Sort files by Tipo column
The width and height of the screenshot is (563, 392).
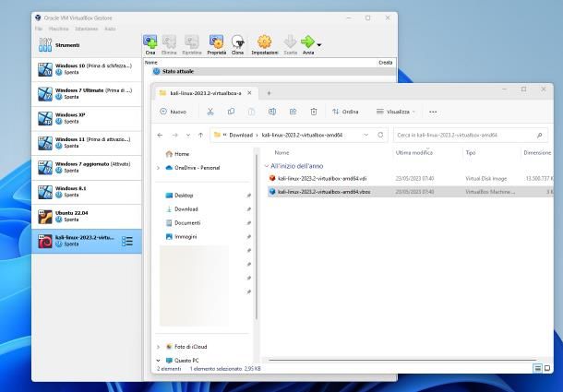coord(471,152)
